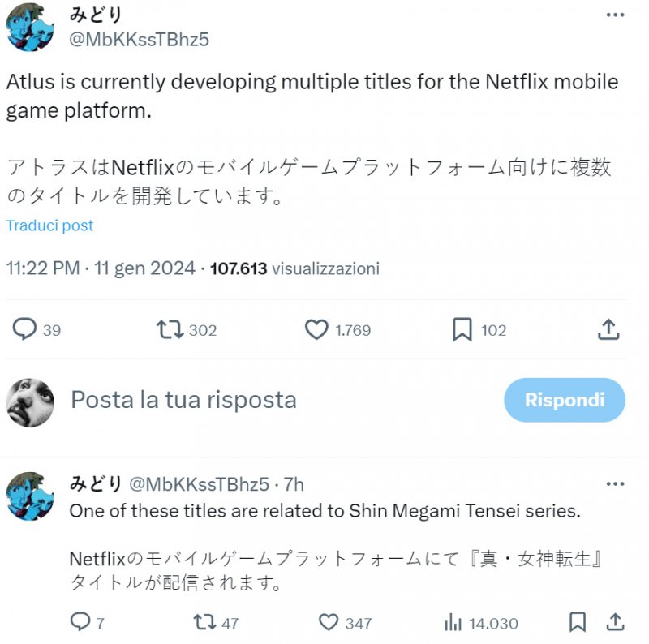Open @MbKKssTBhz5 handle under main author name
Image resolution: width=649 pixels, height=644 pixels.
click(140, 39)
